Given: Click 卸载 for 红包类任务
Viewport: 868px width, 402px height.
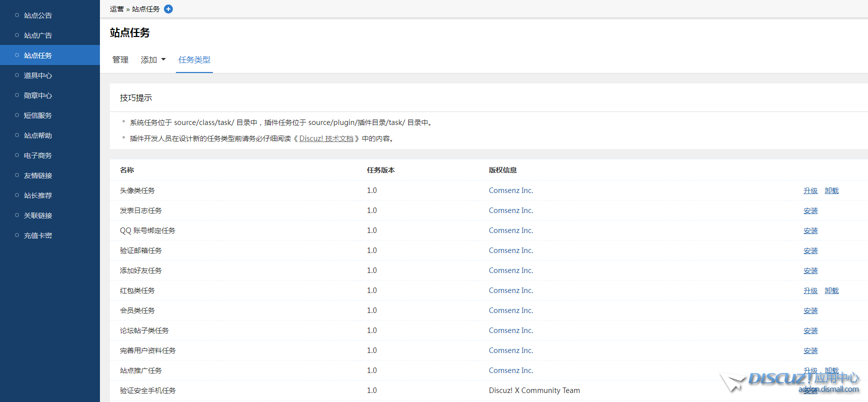Looking at the screenshot, I should click(832, 290).
